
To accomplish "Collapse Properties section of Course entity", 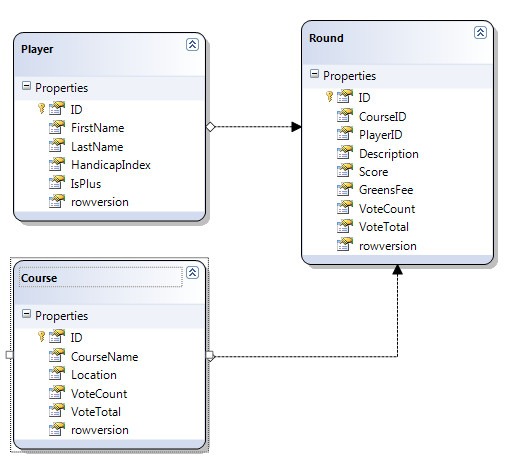I will pyautogui.click(x=26, y=314).
